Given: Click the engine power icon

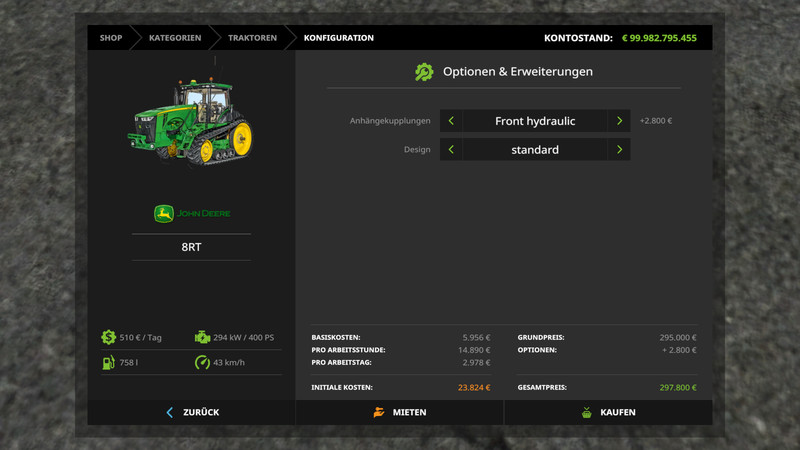Looking at the screenshot, I should (x=202, y=338).
